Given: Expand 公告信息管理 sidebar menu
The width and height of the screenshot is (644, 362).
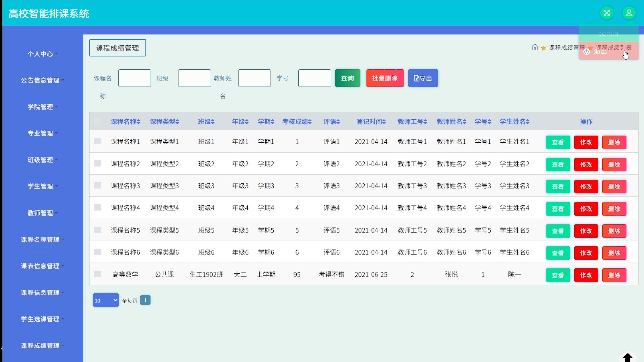Looking at the screenshot, I should [x=42, y=80].
